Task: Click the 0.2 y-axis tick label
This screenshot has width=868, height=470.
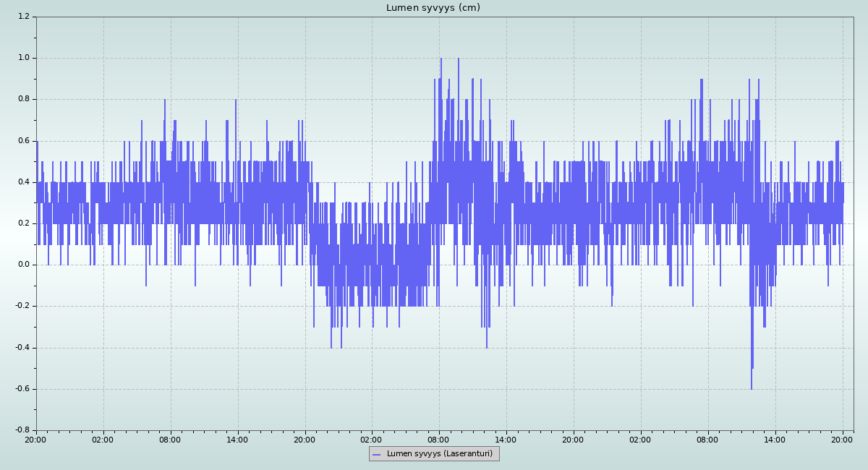Action: pyautogui.click(x=23, y=223)
